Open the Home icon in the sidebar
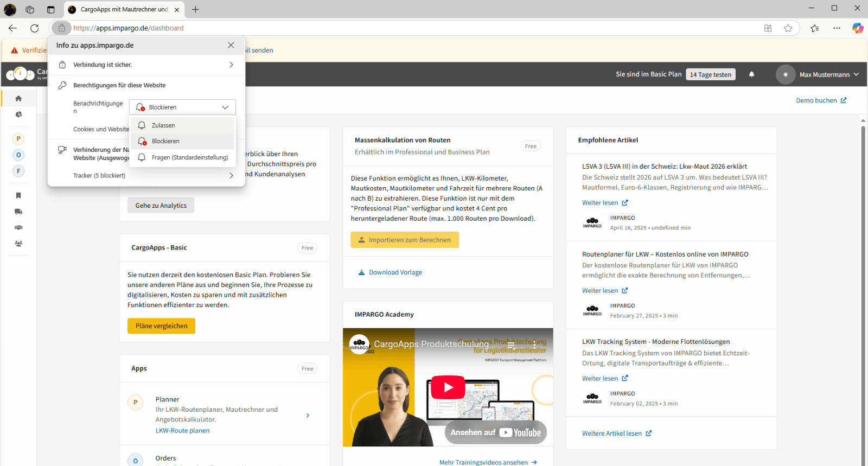This screenshot has height=466, width=868. (x=18, y=98)
